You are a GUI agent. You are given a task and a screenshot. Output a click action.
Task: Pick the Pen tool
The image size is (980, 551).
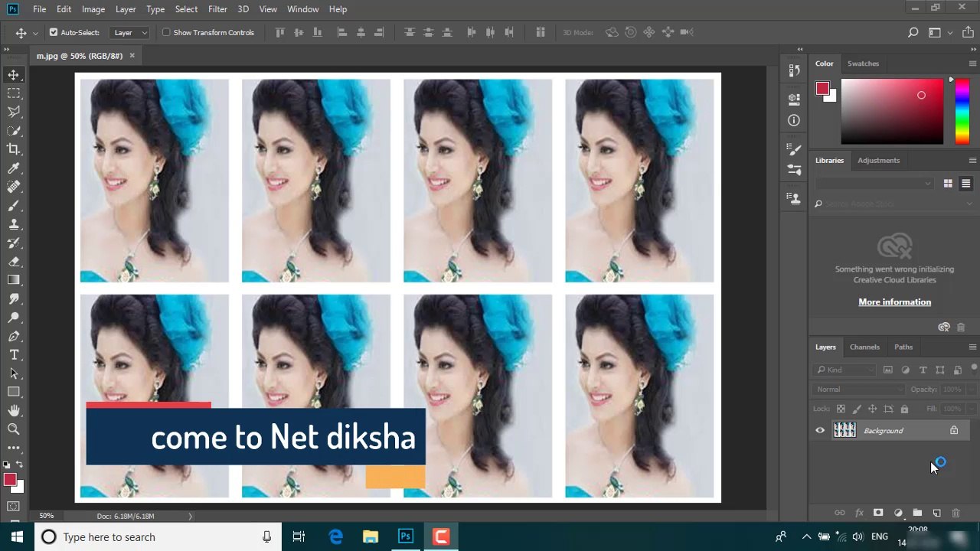point(14,336)
